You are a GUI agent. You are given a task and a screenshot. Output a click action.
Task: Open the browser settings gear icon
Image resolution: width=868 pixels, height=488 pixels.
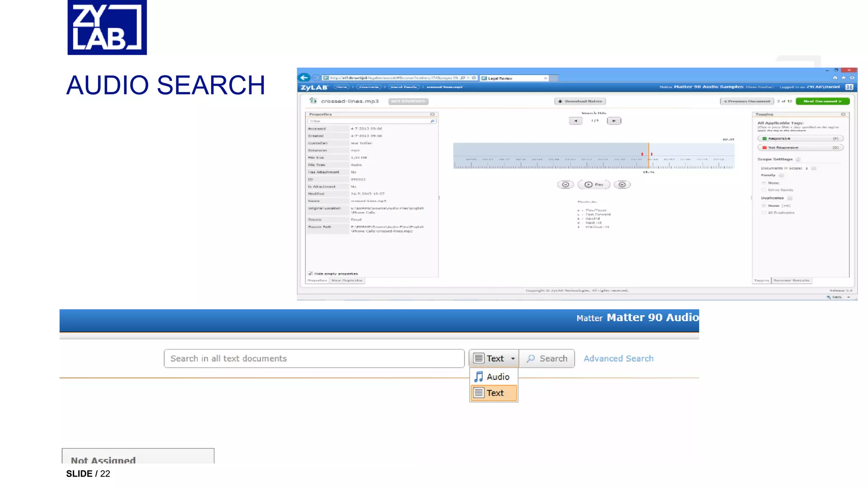coord(852,78)
